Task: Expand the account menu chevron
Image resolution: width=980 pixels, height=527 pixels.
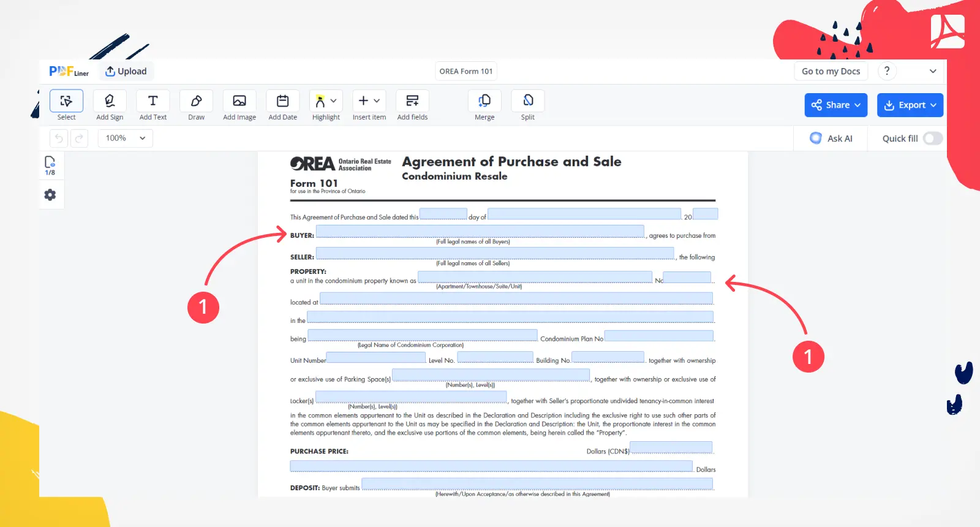Action: 933,71
